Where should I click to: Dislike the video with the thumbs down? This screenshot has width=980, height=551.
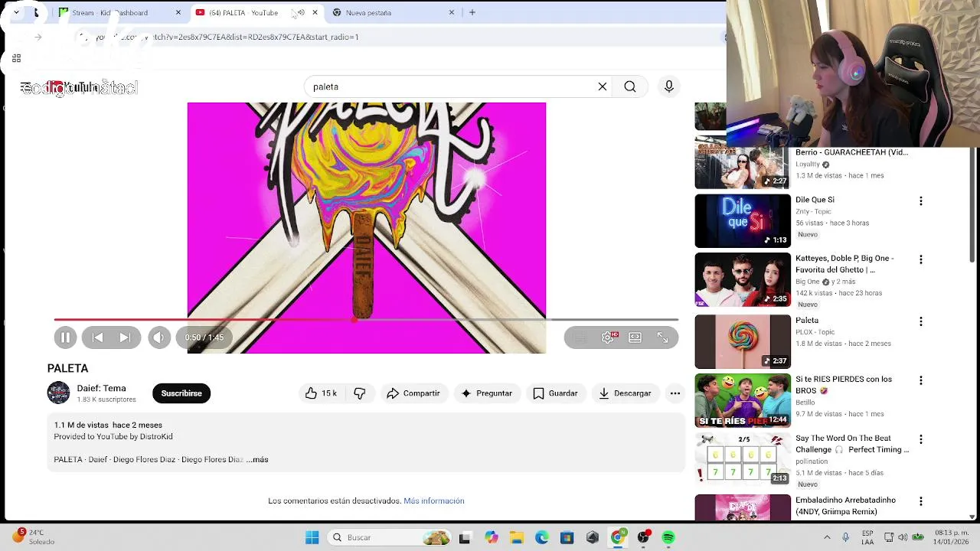pyautogui.click(x=359, y=393)
